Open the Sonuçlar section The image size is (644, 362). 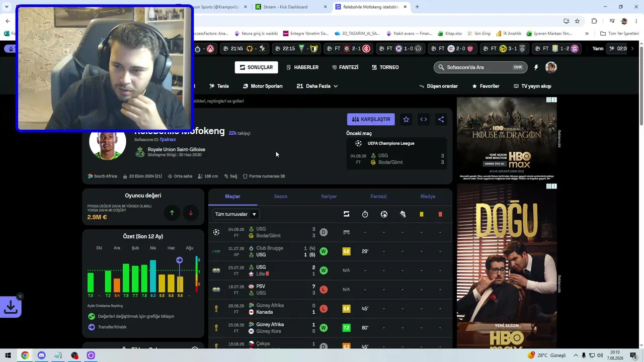[x=256, y=67]
